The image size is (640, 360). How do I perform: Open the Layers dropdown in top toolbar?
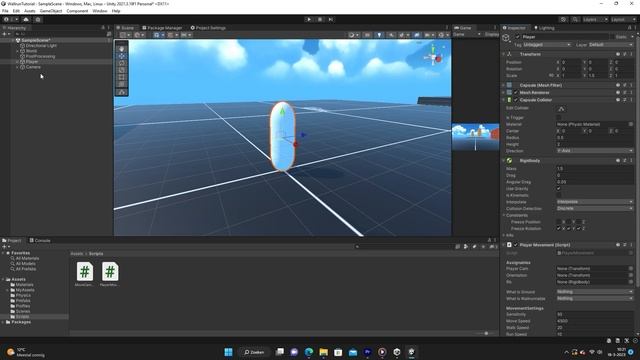(x=595, y=19)
